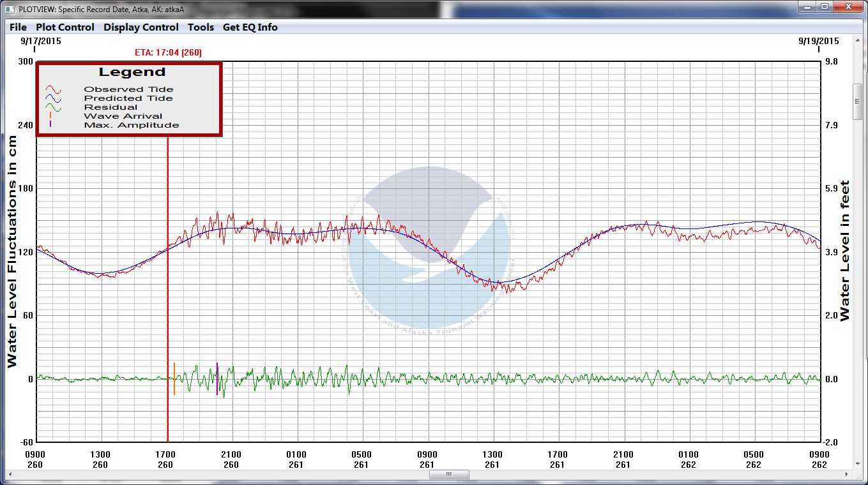Maximize the PLOTVIEW window
This screenshot has width=868, height=485.
tap(824, 6)
